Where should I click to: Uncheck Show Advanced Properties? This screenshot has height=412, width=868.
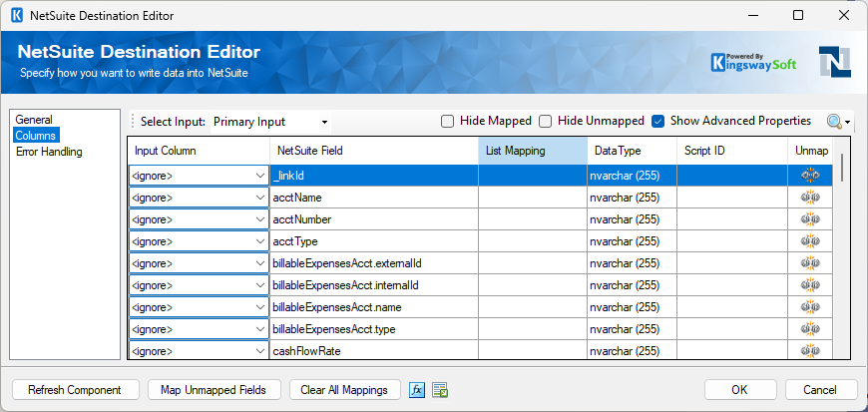click(657, 122)
